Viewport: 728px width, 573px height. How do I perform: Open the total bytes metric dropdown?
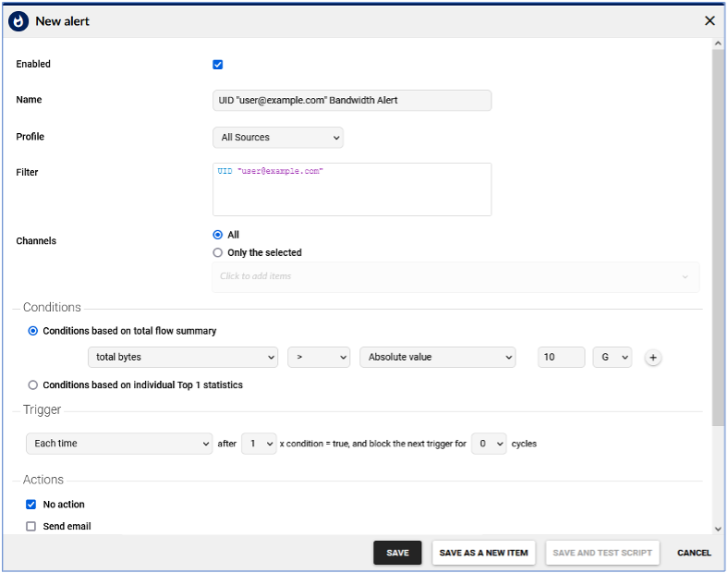(183, 357)
